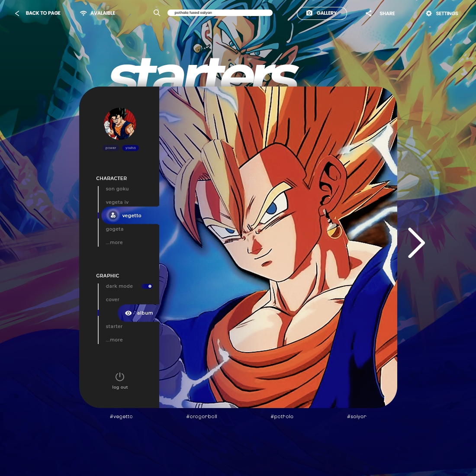Viewport: 476px width, 476px height.
Task: Select starter under GRAPHIC
Action: tap(114, 326)
